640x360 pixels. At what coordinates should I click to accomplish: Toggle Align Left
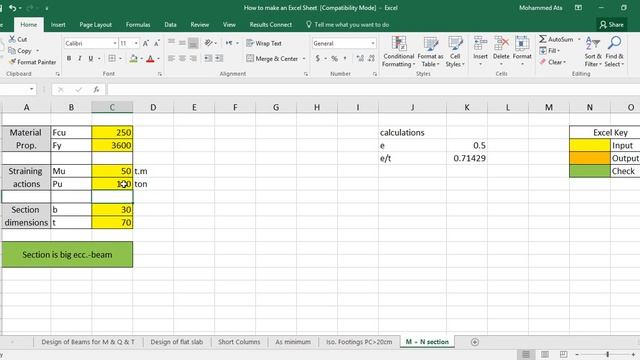(171, 58)
